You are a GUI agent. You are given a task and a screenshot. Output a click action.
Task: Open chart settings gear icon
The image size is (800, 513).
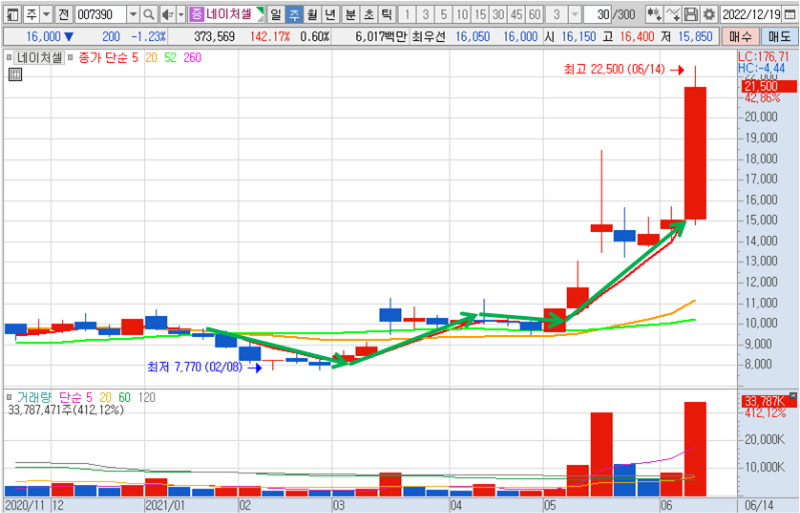tap(709, 14)
